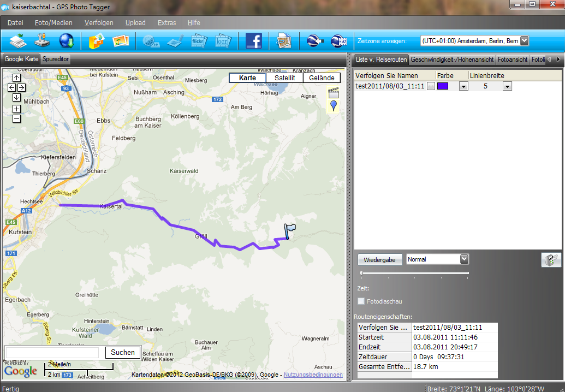Click the greyed map pencil toolbar icon
Screen dimensions: 565x392
coord(175,41)
